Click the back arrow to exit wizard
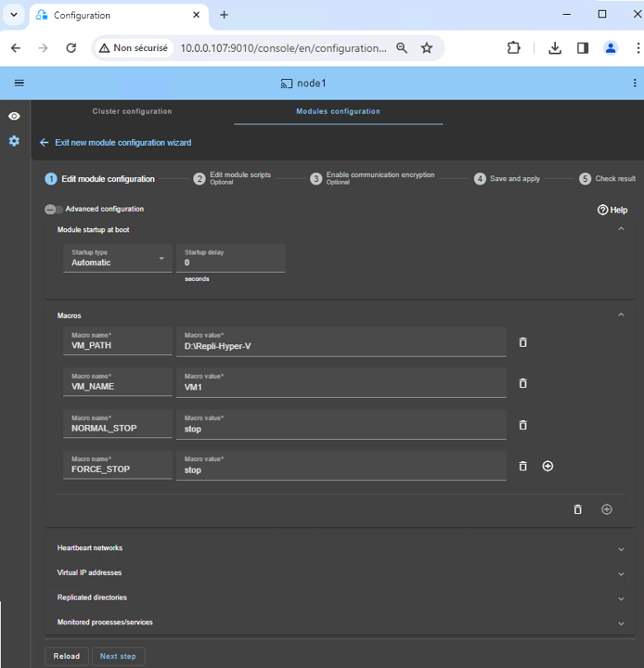The height and width of the screenshot is (668, 644). (x=44, y=143)
